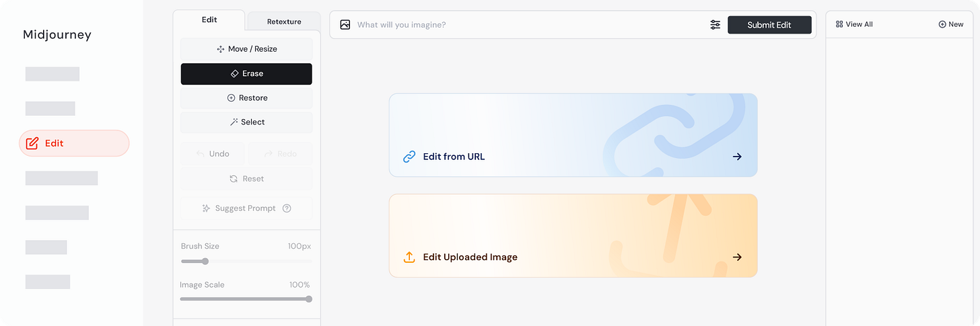Switch to the Retexture tab
The image size is (980, 326).
(x=284, y=22)
